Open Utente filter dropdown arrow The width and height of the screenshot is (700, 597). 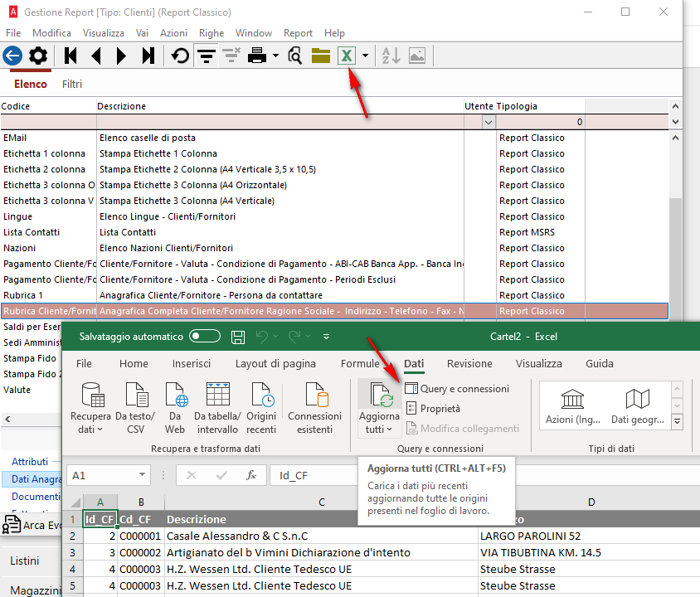tap(489, 122)
